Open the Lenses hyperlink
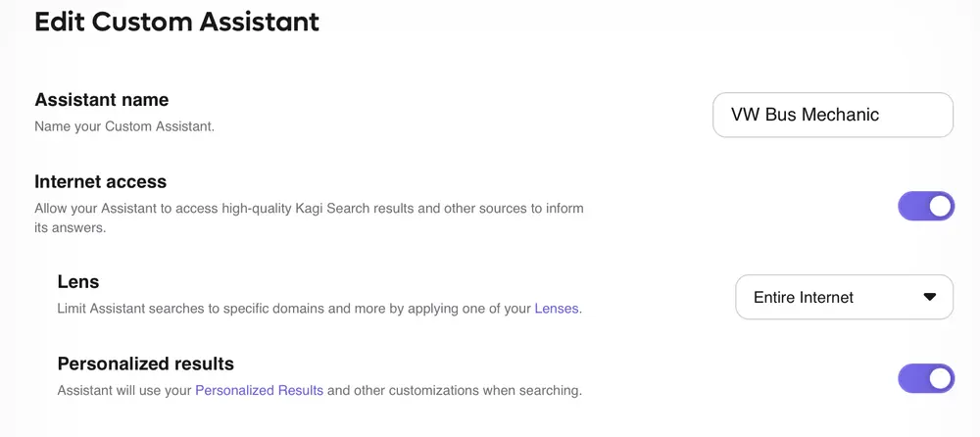This screenshot has width=980, height=437. point(557,309)
